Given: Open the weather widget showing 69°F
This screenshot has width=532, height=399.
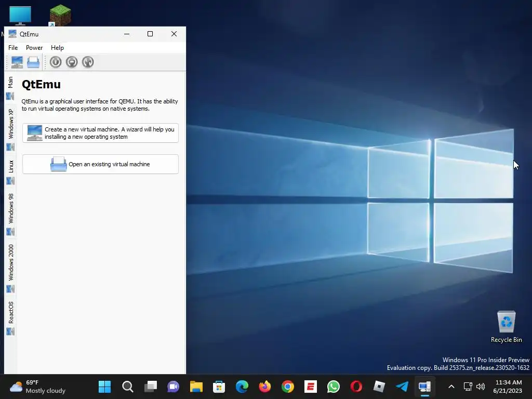Looking at the screenshot, I should (x=37, y=387).
